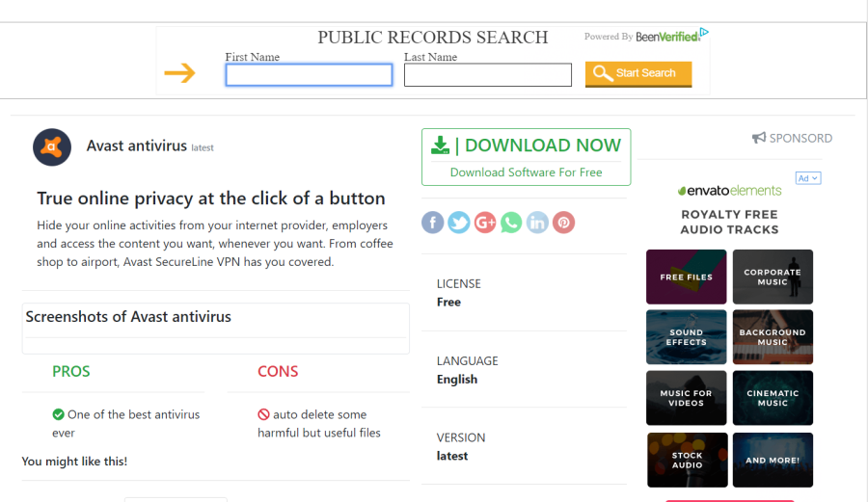868x502 pixels.
Task: Open the Ad options dropdown
Action: [808, 178]
